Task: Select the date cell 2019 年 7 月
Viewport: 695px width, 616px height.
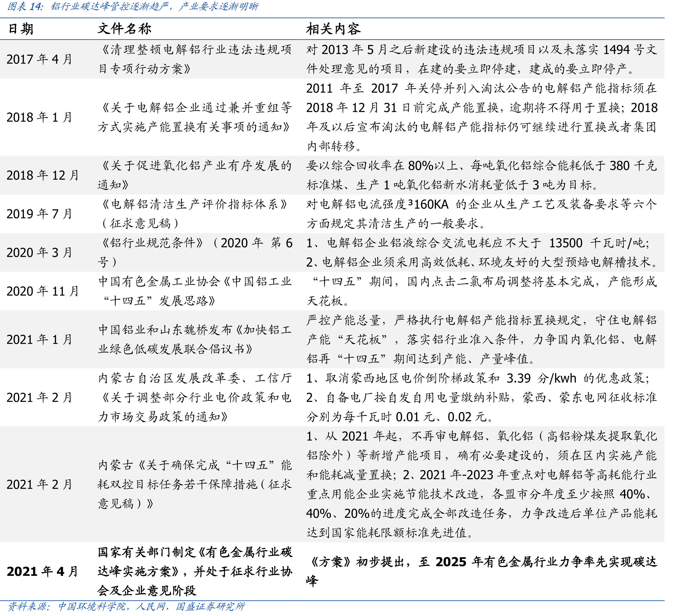Action: pyautogui.click(x=39, y=214)
